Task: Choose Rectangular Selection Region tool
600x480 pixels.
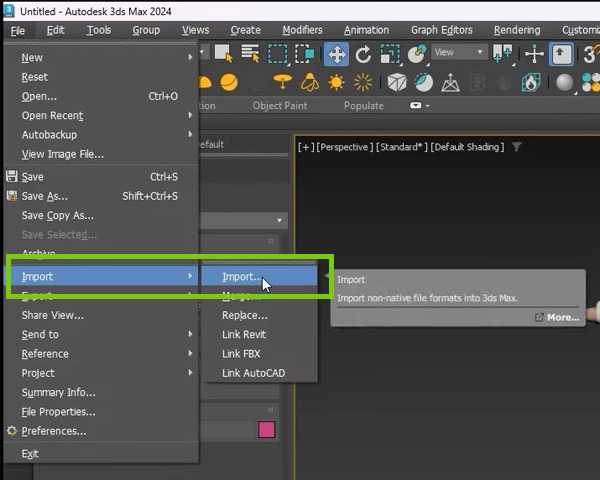Action: (x=277, y=54)
